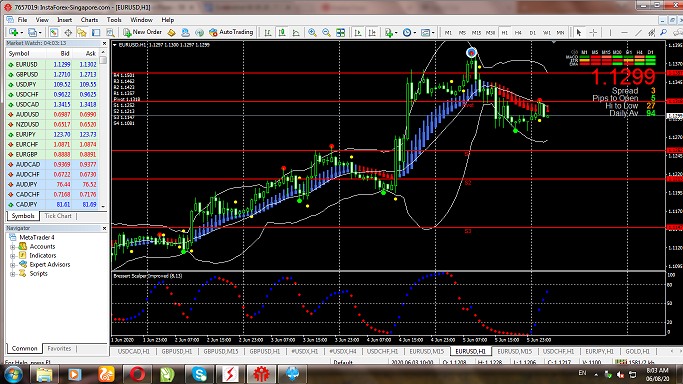Select the equidistant channel tool
The height and width of the screenshot is (384, 683).
(652, 32)
